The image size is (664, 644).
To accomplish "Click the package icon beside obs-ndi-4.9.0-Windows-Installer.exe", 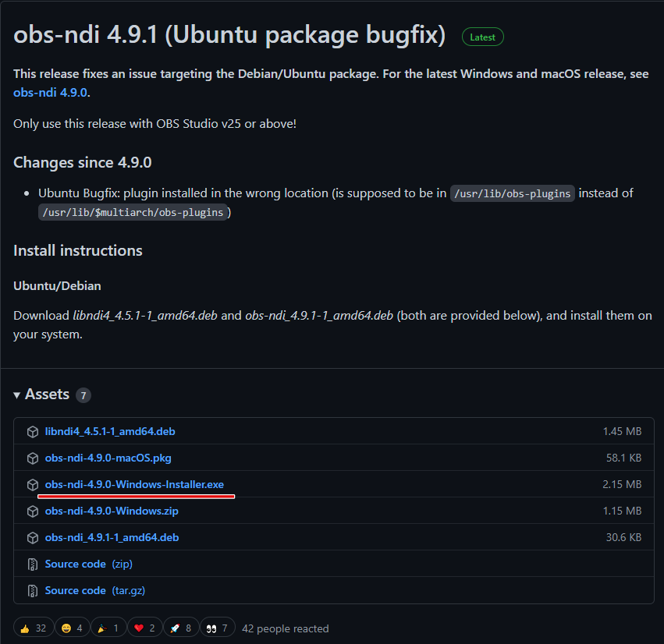I will [32, 484].
